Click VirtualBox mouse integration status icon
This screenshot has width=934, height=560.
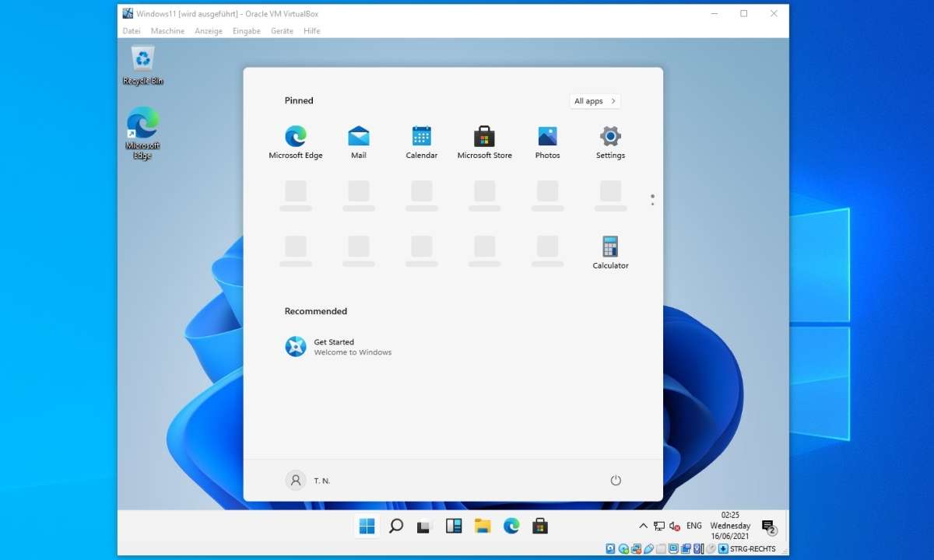coord(711,548)
